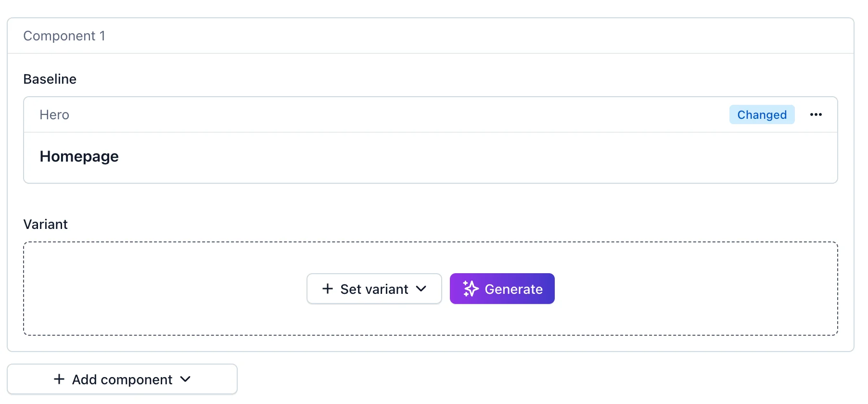
Task: Expand the Add component chevron arrow
Action: [185, 379]
